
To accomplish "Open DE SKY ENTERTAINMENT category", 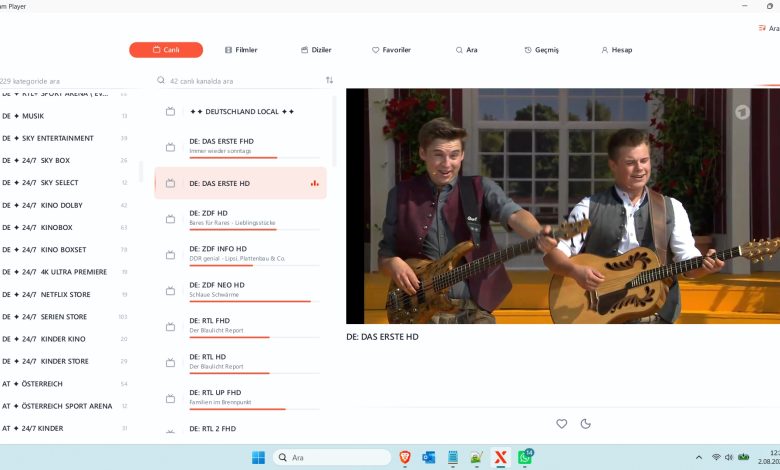I will [65, 138].
